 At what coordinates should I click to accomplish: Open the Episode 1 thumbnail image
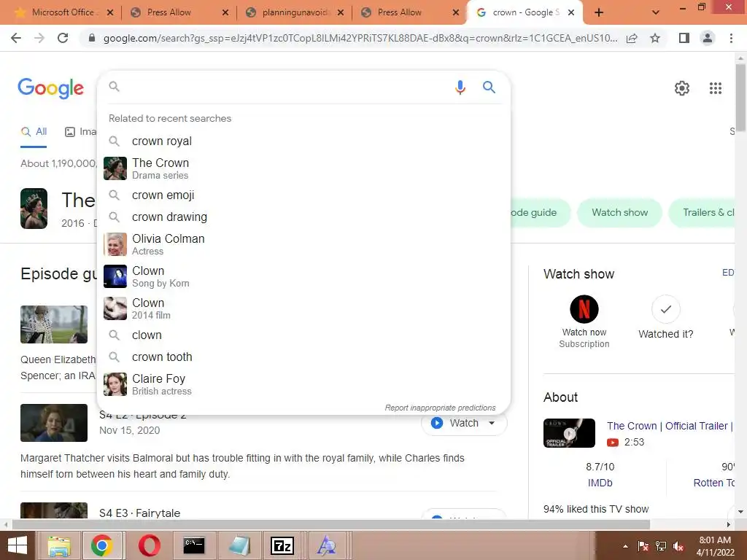(x=54, y=324)
